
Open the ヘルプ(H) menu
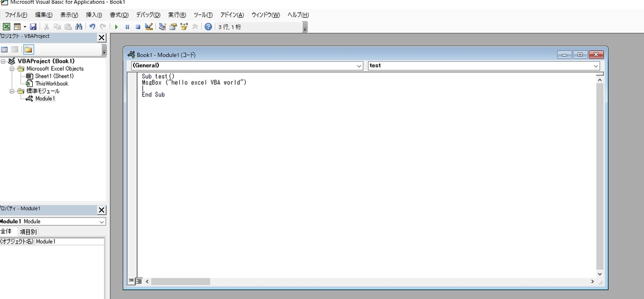(298, 15)
